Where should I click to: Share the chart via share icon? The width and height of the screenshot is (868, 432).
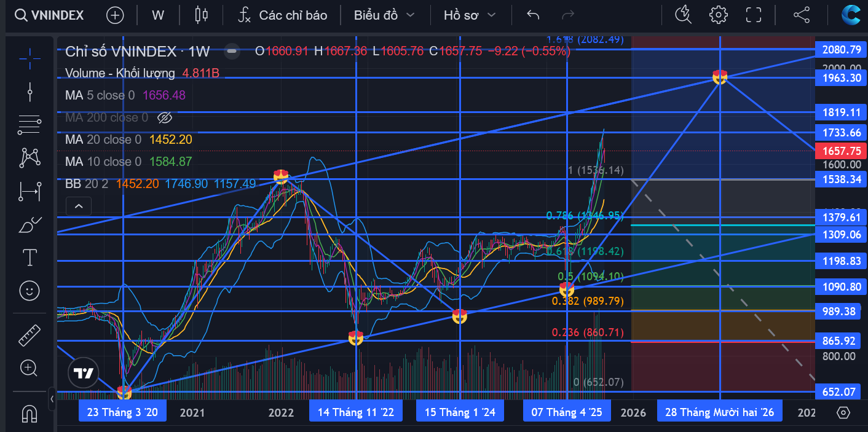[802, 15]
